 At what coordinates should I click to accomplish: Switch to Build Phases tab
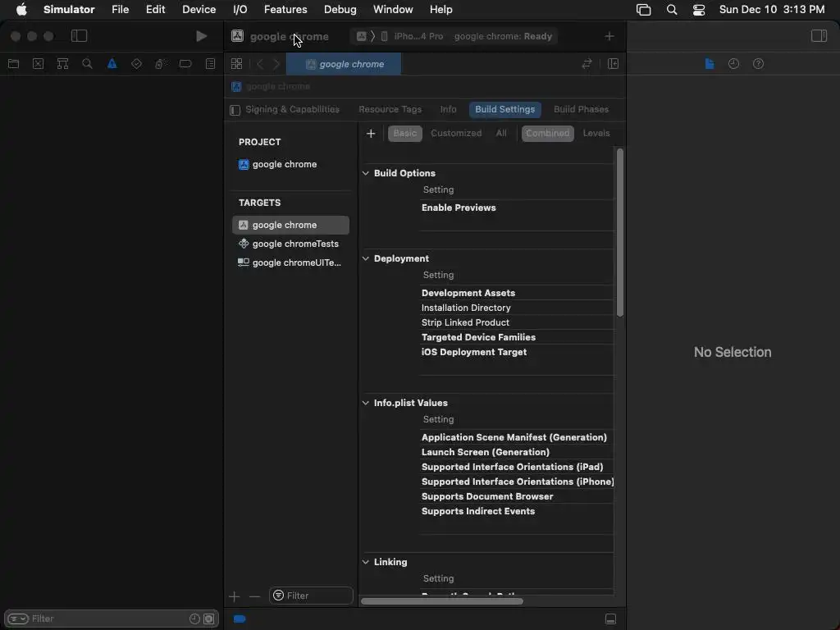(x=582, y=109)
